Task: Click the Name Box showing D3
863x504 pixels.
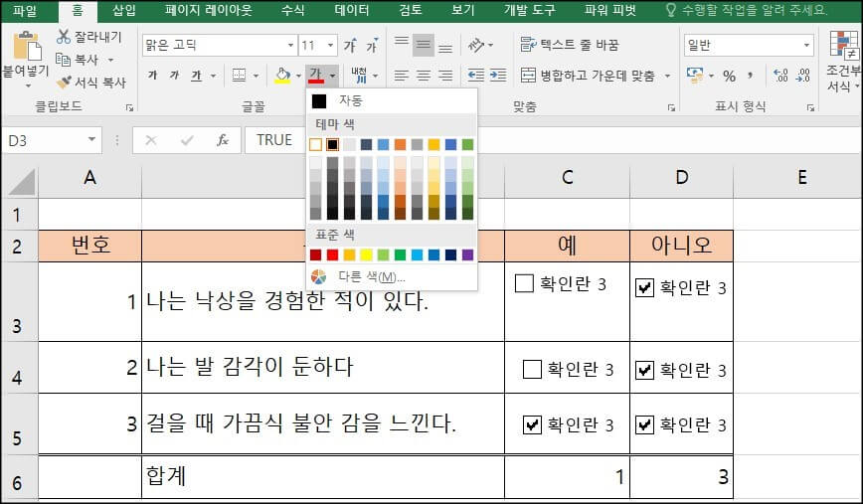Action: [44, 141]
